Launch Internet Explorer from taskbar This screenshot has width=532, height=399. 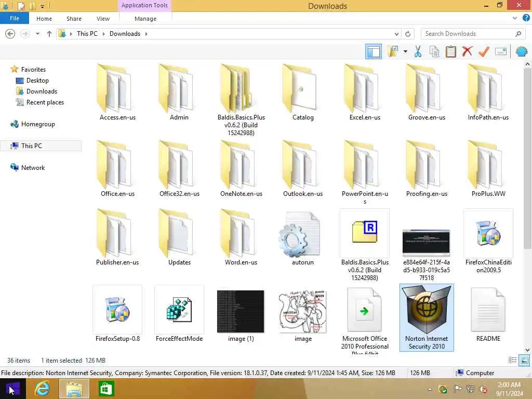(x=43, y=389)
